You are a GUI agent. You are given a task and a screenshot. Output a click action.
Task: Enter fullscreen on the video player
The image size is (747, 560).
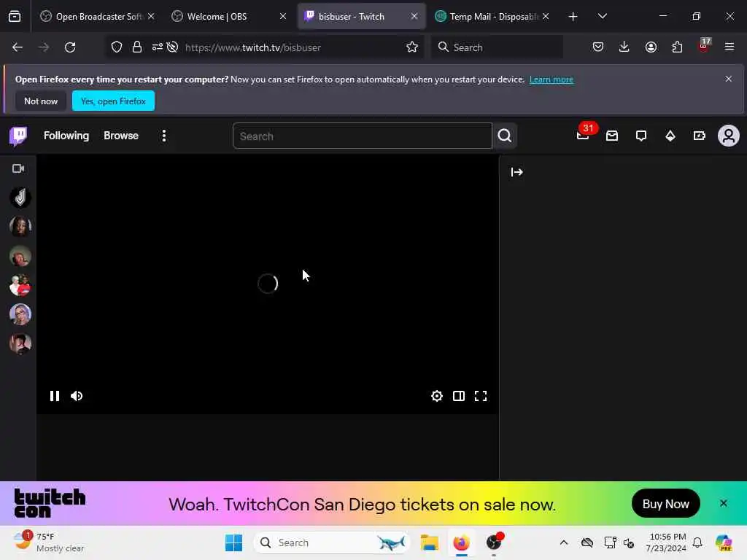point(481,396)
